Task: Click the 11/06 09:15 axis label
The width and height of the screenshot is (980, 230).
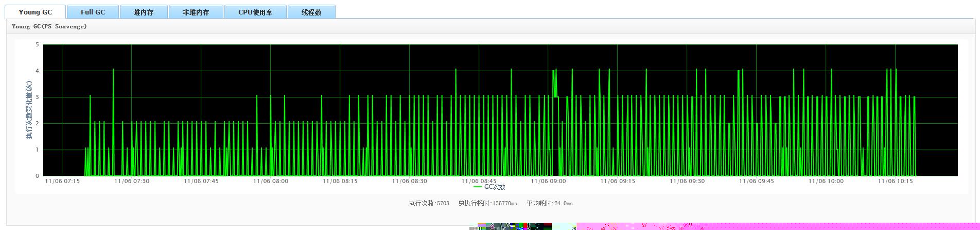Action: click(618, 181)
